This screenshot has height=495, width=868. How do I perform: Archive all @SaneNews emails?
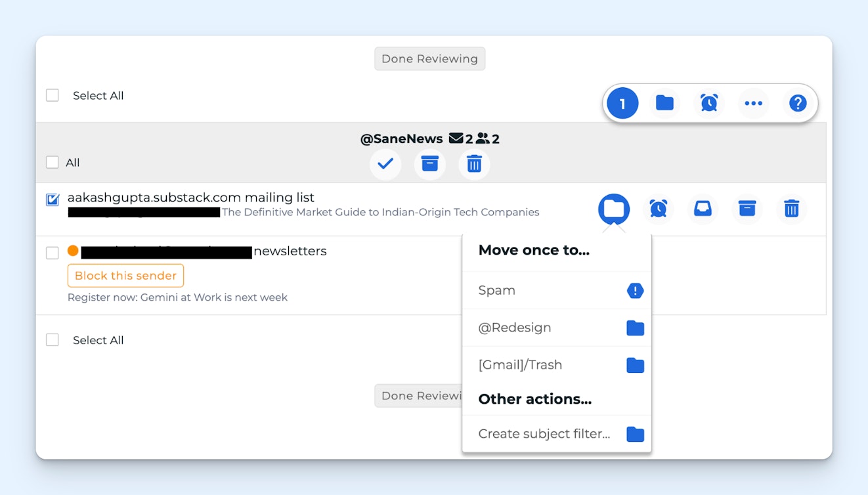(x=429, y=163)
